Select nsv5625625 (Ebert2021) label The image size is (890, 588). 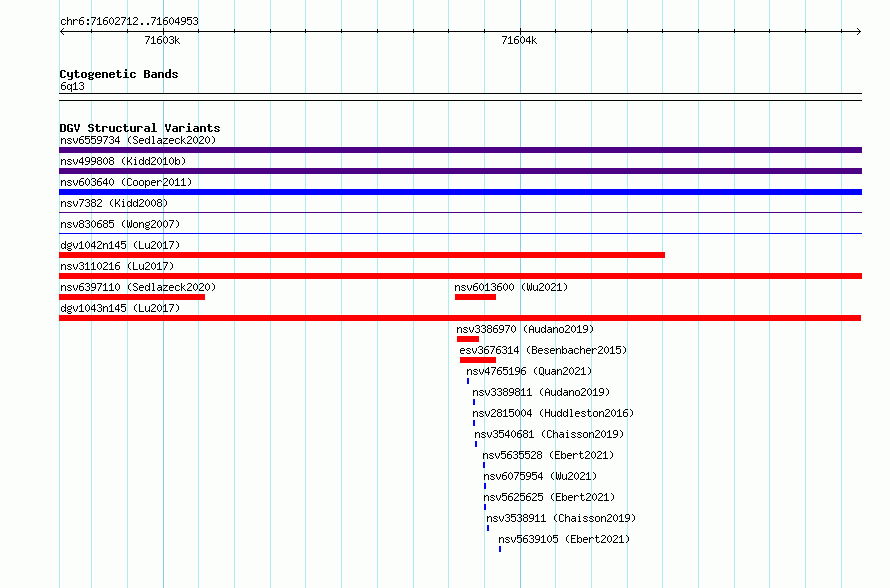click(549, 497)
